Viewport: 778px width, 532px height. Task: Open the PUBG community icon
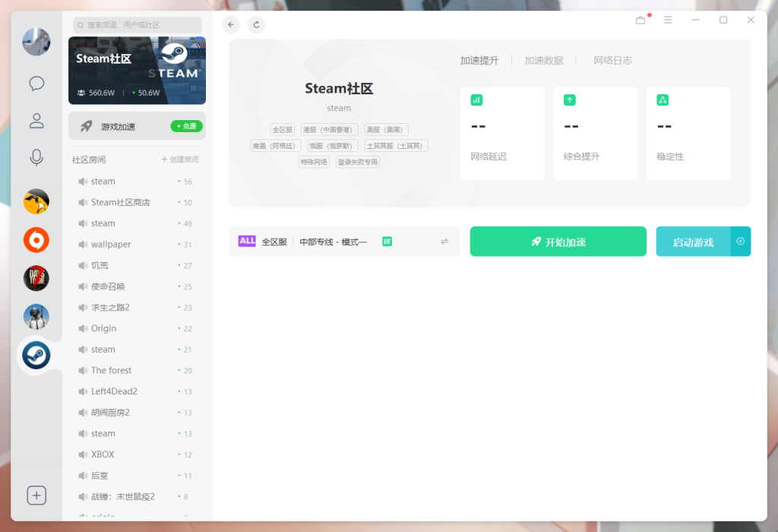point(36,317)
